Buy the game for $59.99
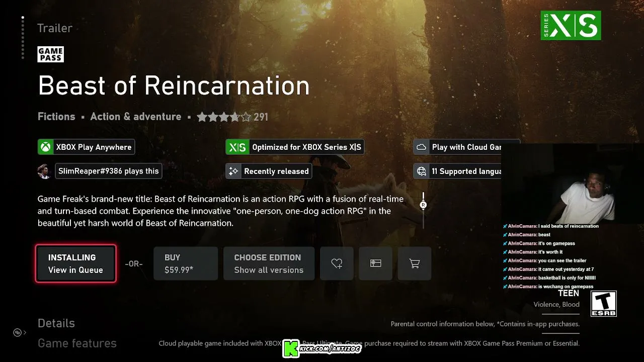 (186, 263)
